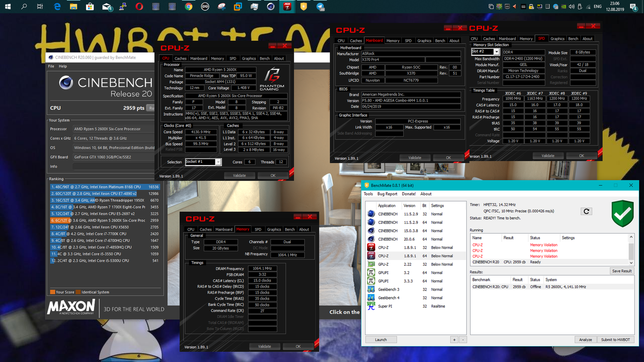Click OK in the CPU-Z memory timings window

[298, 346]
